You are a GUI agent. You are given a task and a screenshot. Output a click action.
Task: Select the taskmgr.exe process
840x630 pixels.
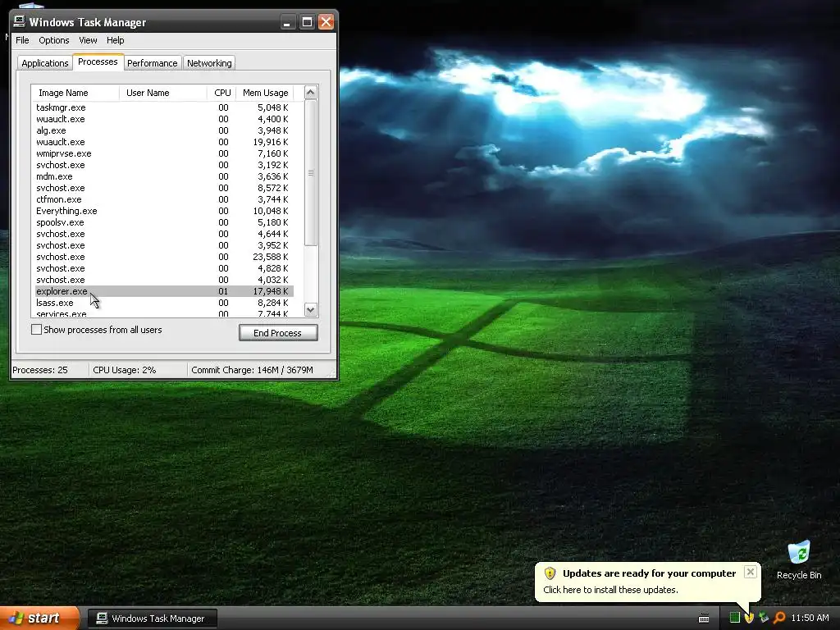coord(164,107)
